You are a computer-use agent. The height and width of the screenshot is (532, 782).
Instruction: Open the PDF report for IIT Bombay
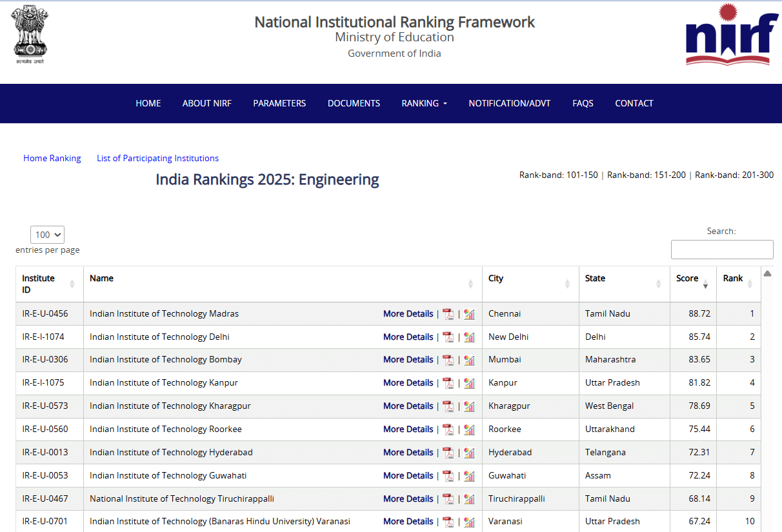(448, 360)
